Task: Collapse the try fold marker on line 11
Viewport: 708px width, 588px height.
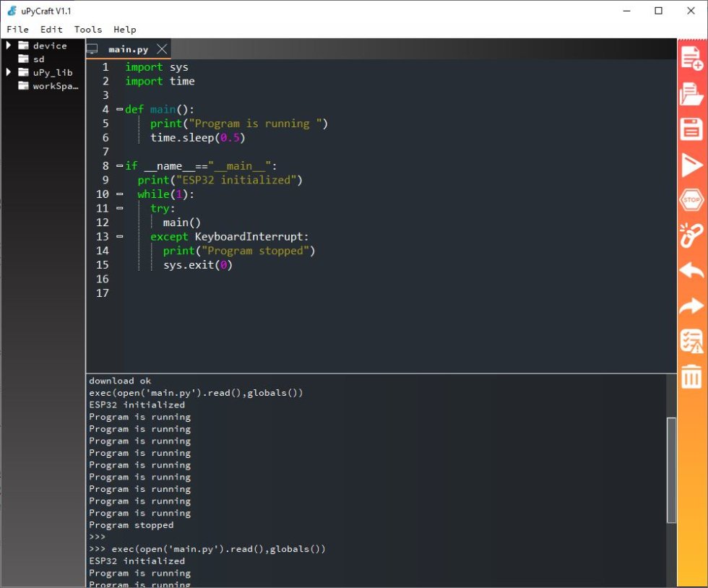Action: click(x=120, y=208)
